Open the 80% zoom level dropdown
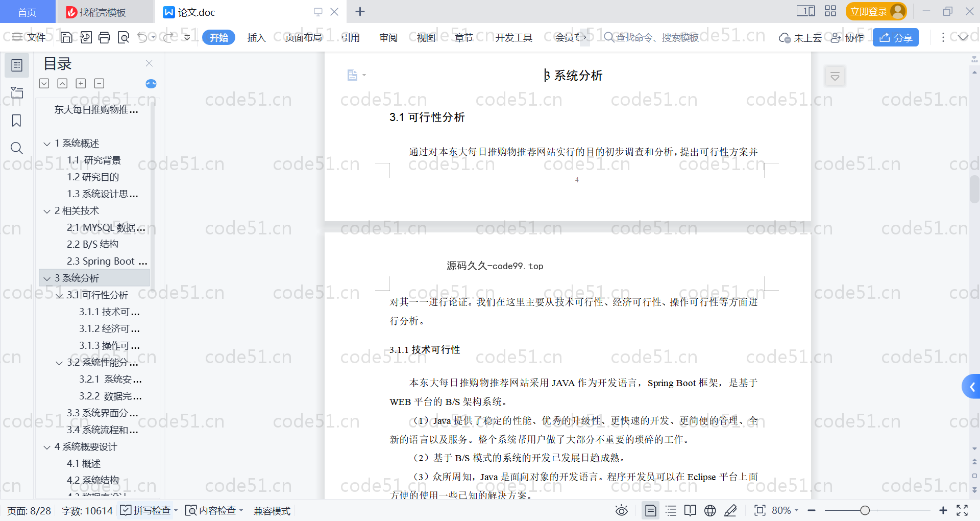 tap(785, 510)
